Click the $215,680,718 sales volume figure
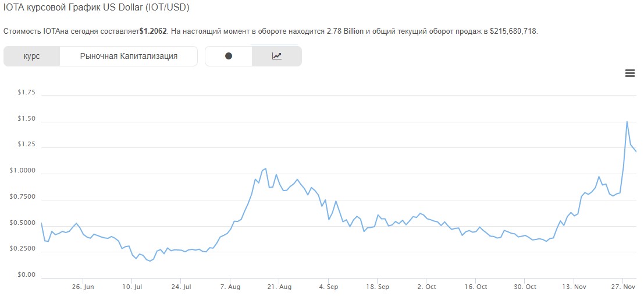The width and height of the screenshot is (644, 296). [x=513, y=31]
